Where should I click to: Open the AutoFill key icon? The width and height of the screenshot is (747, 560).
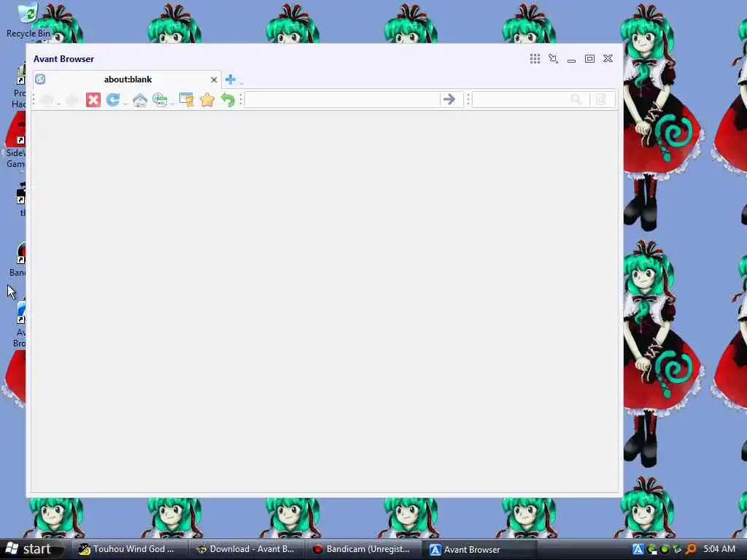click(186, 100)
